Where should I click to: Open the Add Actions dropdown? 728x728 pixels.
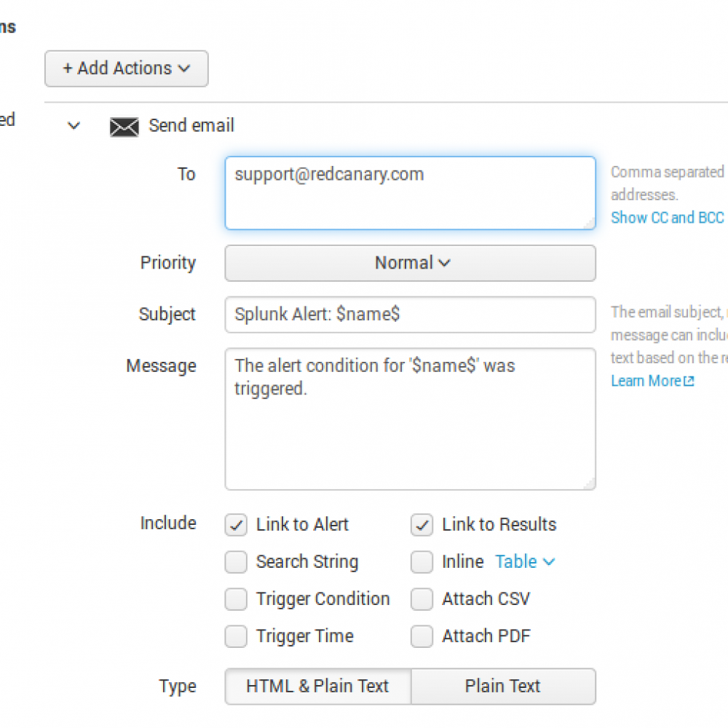[x=127, y=68]
